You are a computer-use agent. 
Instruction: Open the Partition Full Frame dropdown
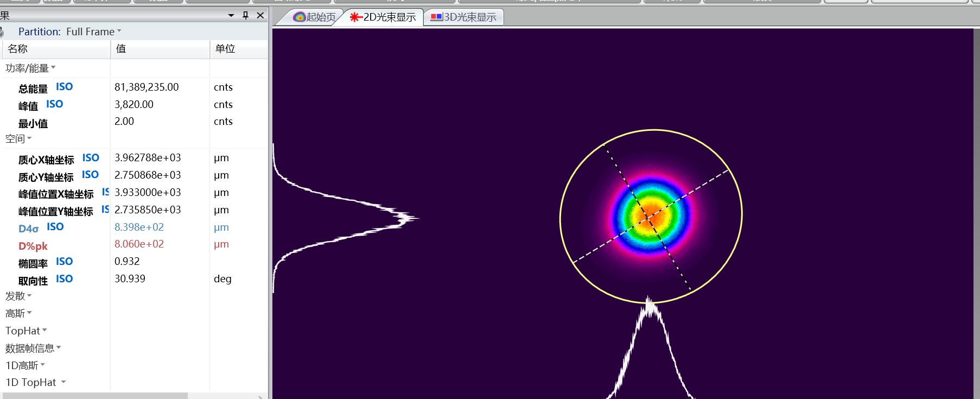click(x=93, y=32)
